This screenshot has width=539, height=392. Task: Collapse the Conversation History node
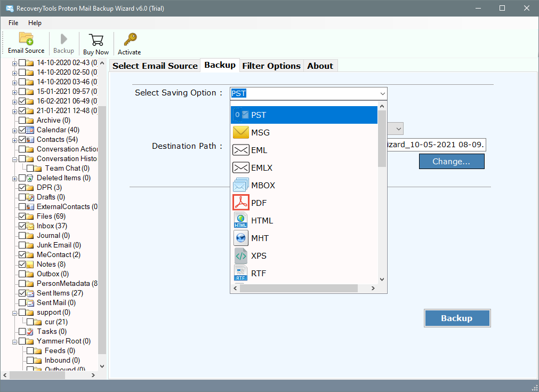click(14, 159)
